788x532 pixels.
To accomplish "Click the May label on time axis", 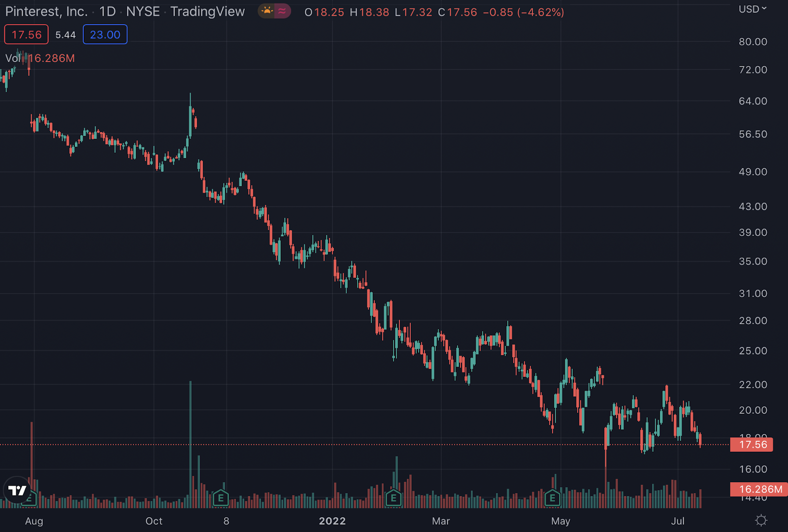I will (x=560, y=521).
